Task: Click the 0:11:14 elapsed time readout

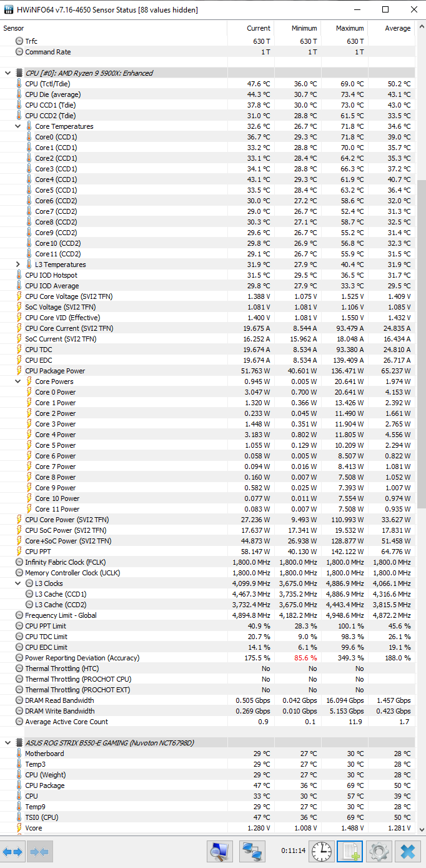Action: (x=293, y=851)
